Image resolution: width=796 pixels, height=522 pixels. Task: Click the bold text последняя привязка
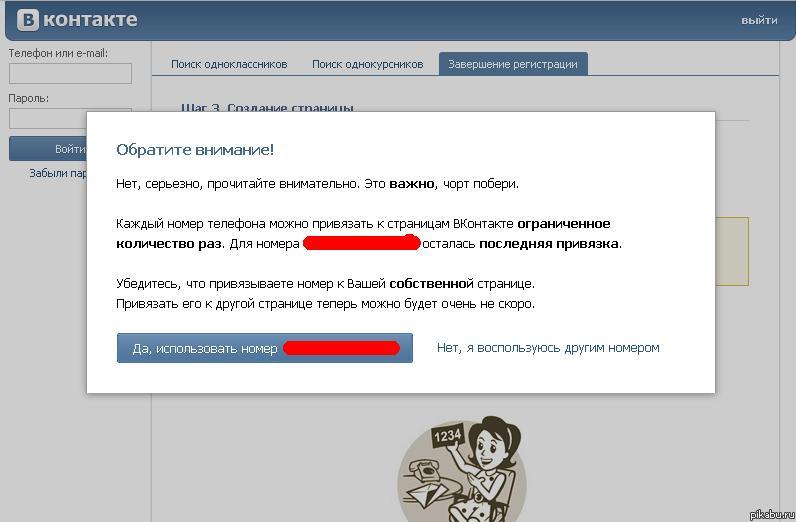(549, 244)
